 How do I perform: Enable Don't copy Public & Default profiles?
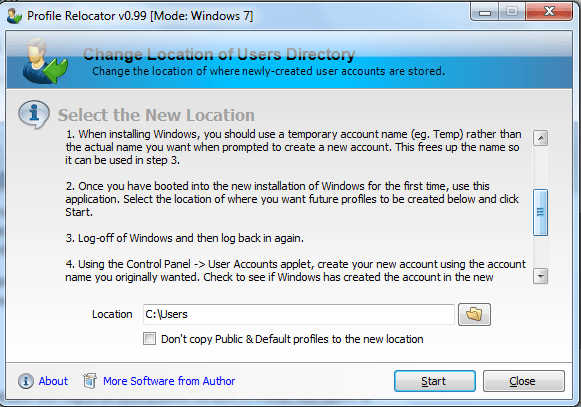149,339
